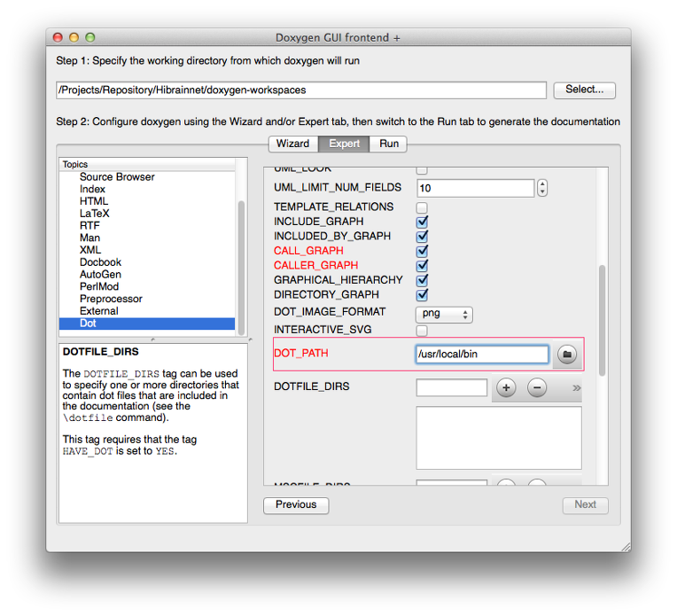
Task: Select Docbook topic
Action: 101,262
